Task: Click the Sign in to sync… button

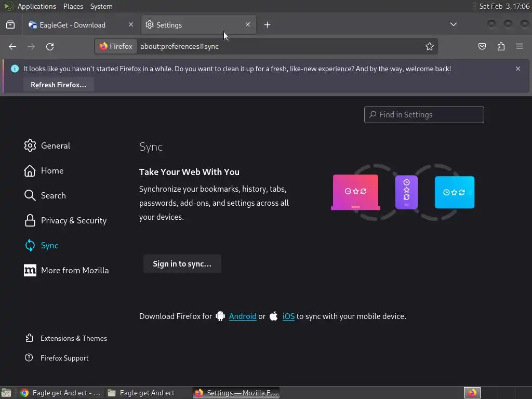Action: point(182,264)
